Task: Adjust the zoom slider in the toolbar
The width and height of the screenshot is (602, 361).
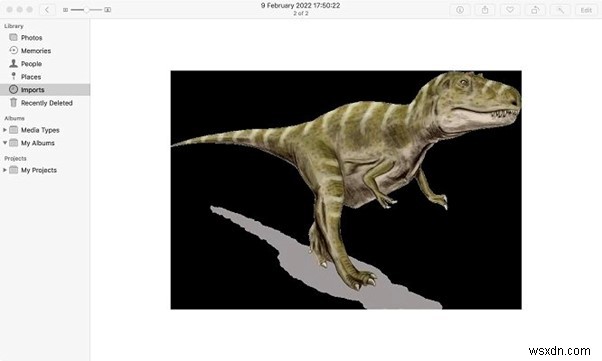Action: [86, 10]
